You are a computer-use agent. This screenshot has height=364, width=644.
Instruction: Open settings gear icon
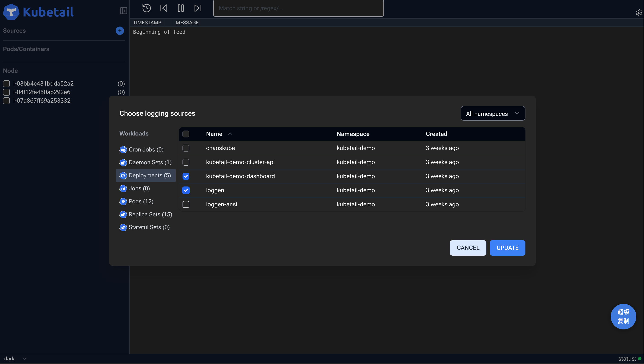point(639,13)
